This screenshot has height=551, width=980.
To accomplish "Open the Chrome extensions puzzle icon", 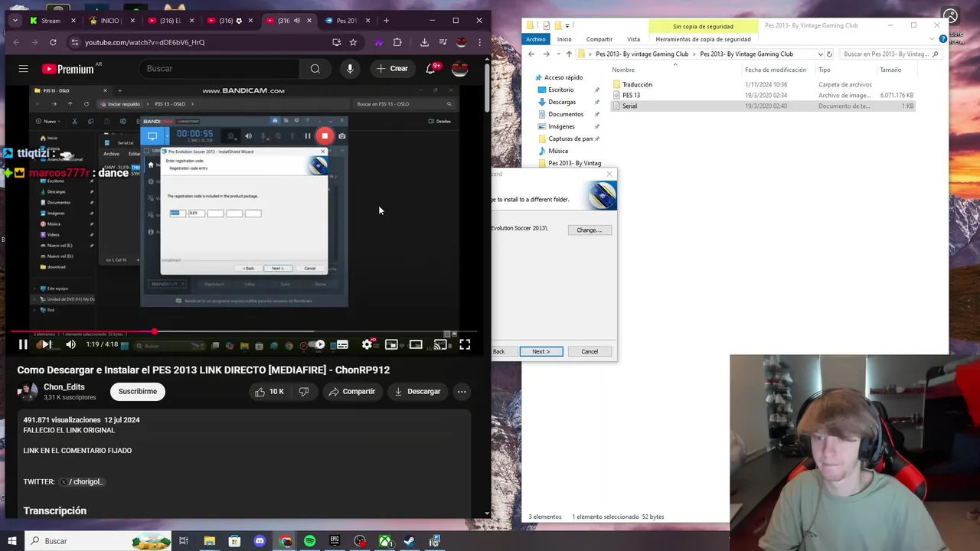I will [397, 42].
